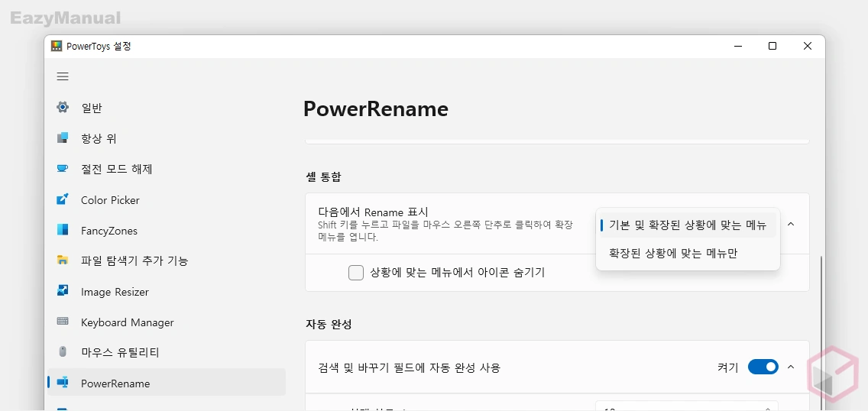Click the PowerToys title bar icon
The image size is (868, 411).
click(x=56, y=47)
